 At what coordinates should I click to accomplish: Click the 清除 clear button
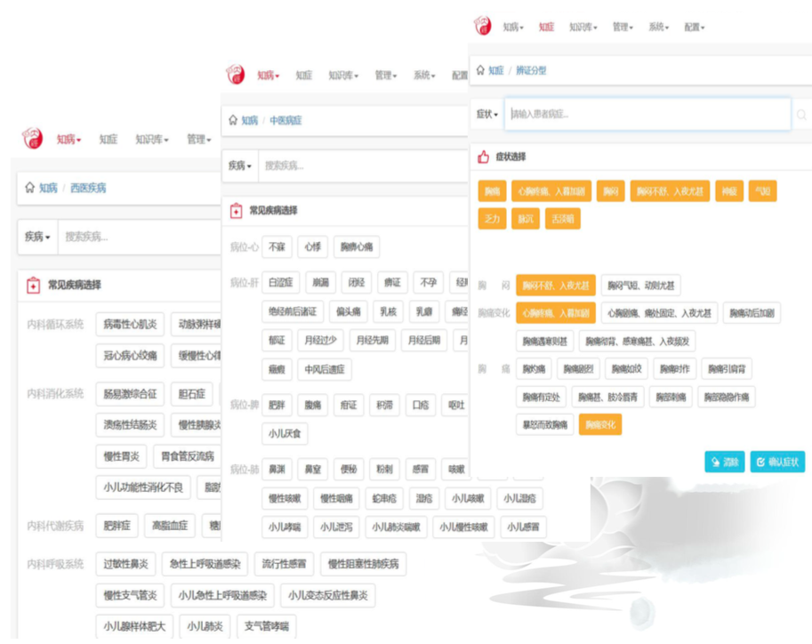(724, 462)
